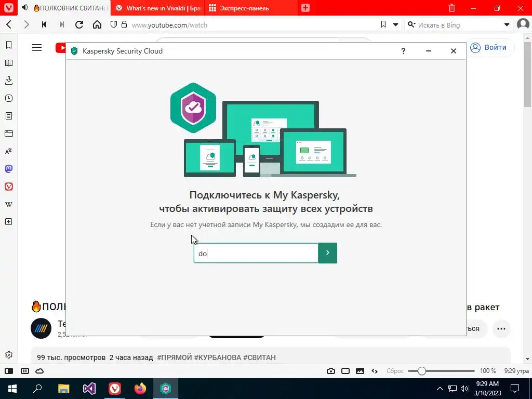The image size is (532, 399).
Task: Switch to the Экспресс-панель tab
Action: 251,8
